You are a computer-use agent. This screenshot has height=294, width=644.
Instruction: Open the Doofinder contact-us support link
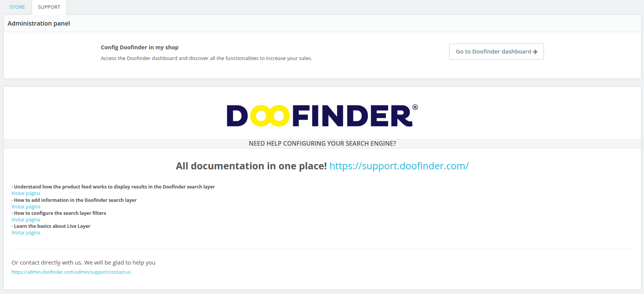[x=71, y=272]
